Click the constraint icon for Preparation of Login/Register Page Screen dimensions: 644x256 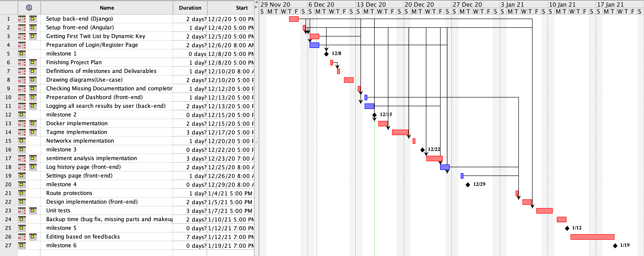(22, 45)
